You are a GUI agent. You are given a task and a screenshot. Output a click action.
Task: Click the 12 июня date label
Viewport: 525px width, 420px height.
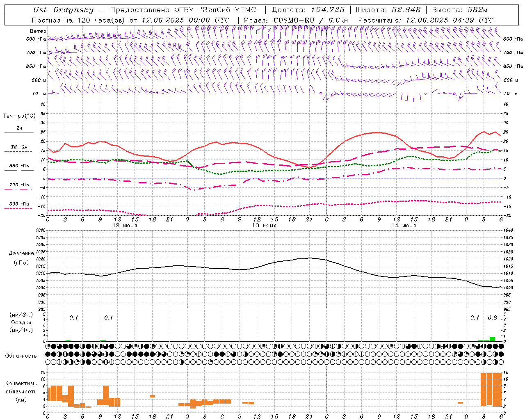125,226
